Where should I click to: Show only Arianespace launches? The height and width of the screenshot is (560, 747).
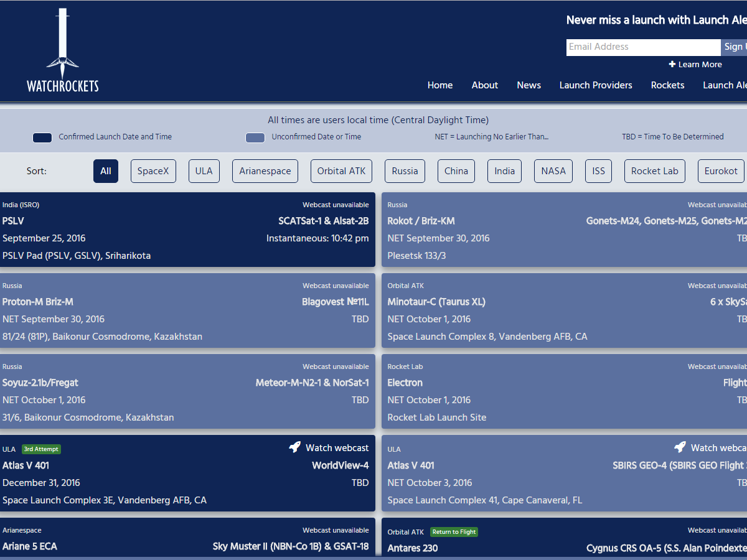(x=265, y=171)
